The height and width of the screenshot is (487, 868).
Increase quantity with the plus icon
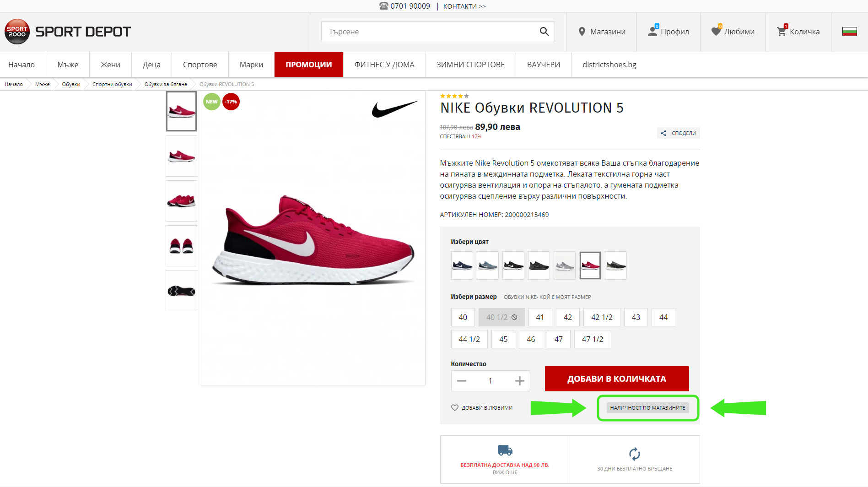click(x=520, y=381)
